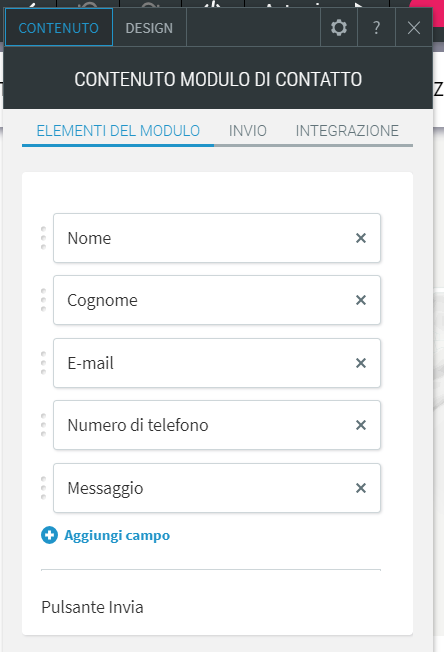The height and width of the screenshot is (652, 444).
Task: Open help question mark icon
Action: [376, 28]
